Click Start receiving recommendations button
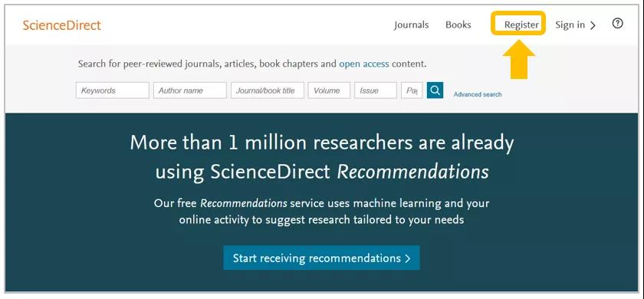This screenshot has height=299, width=644. tap(321, 258)
